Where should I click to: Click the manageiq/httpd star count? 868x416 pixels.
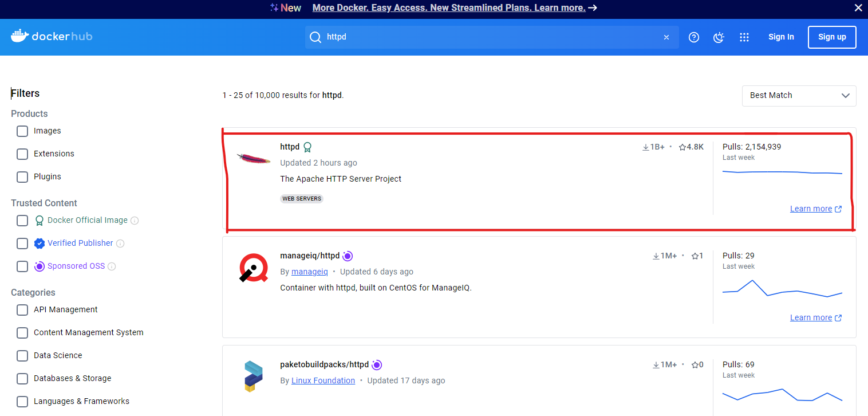[x=697, y=256]
